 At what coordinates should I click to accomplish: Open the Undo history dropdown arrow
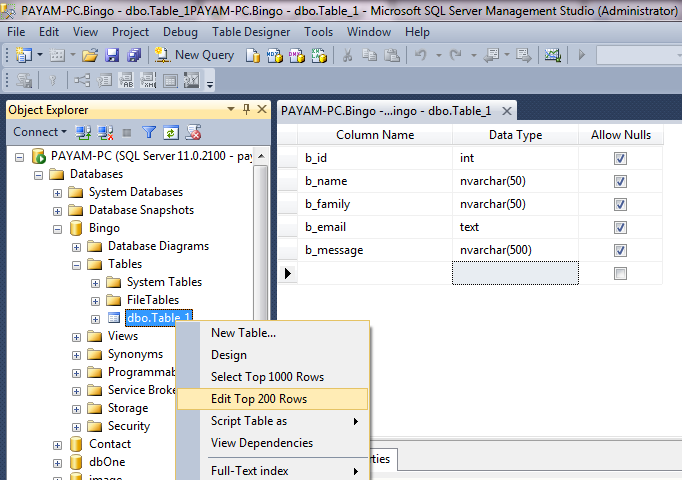pyautogui.click(x=438, y=55)
